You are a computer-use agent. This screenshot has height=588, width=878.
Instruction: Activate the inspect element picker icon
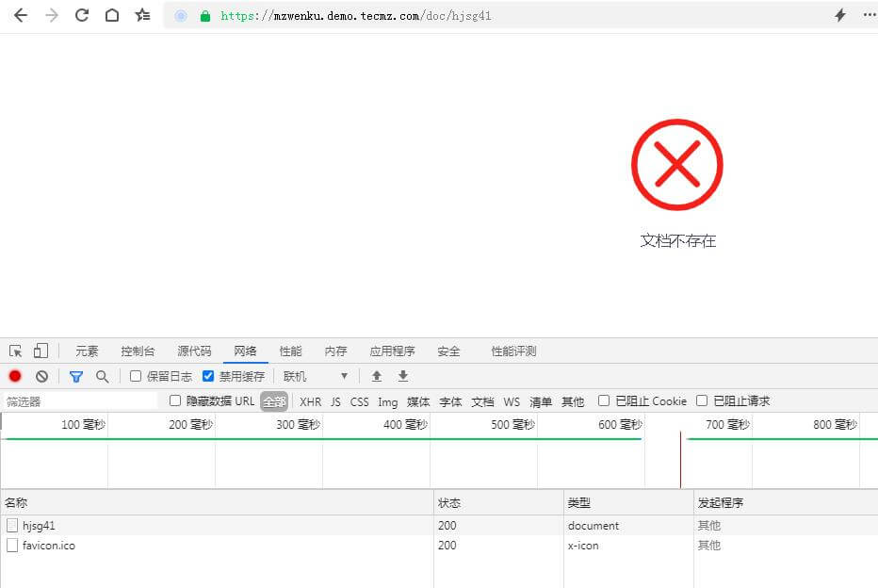pos(16,351)
